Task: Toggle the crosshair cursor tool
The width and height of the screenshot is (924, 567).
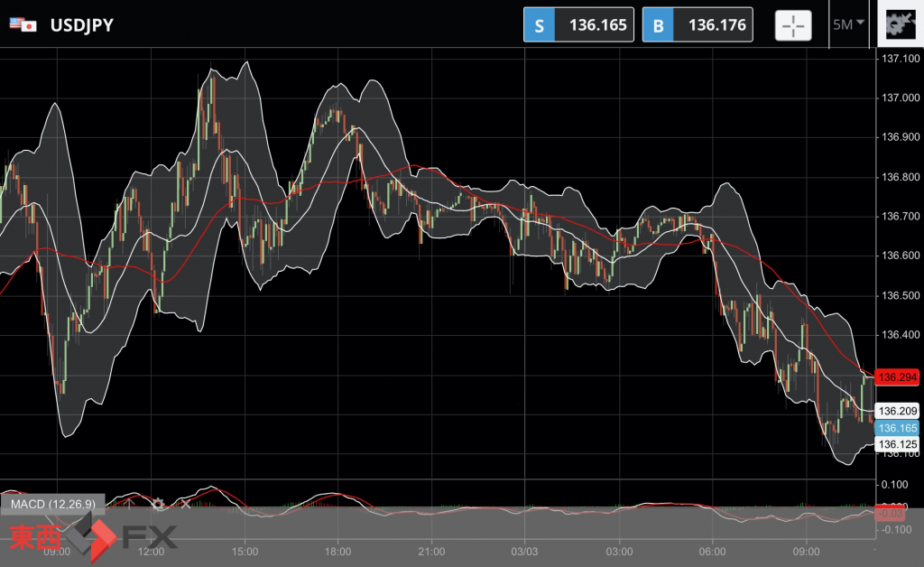Action: pyautogui.click(x=792, y=25)
